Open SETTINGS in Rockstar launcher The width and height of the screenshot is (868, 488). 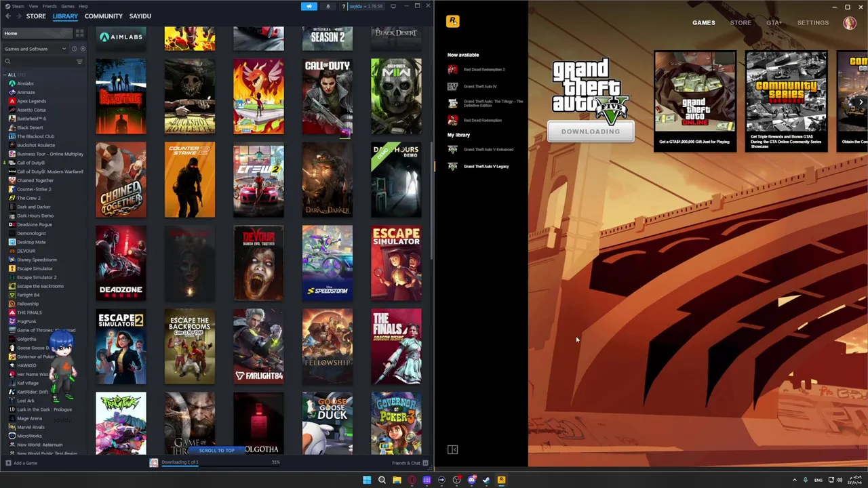tap(812, 22)
